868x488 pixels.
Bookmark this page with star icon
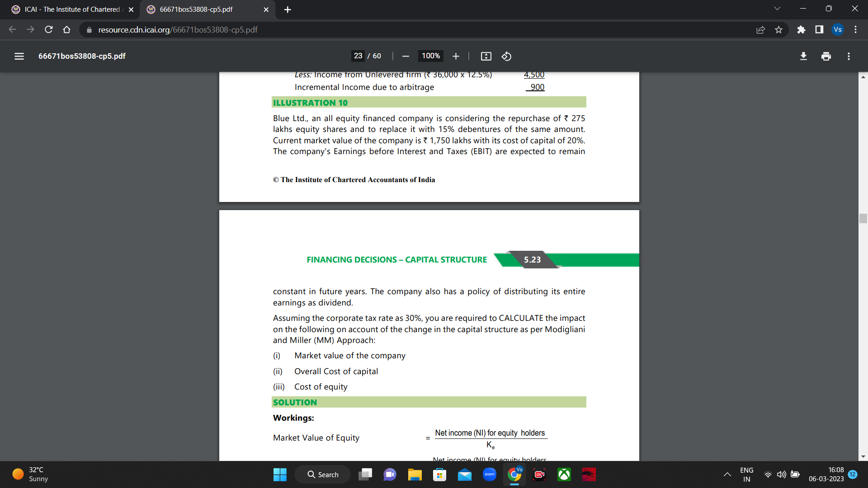click(778, 30)
